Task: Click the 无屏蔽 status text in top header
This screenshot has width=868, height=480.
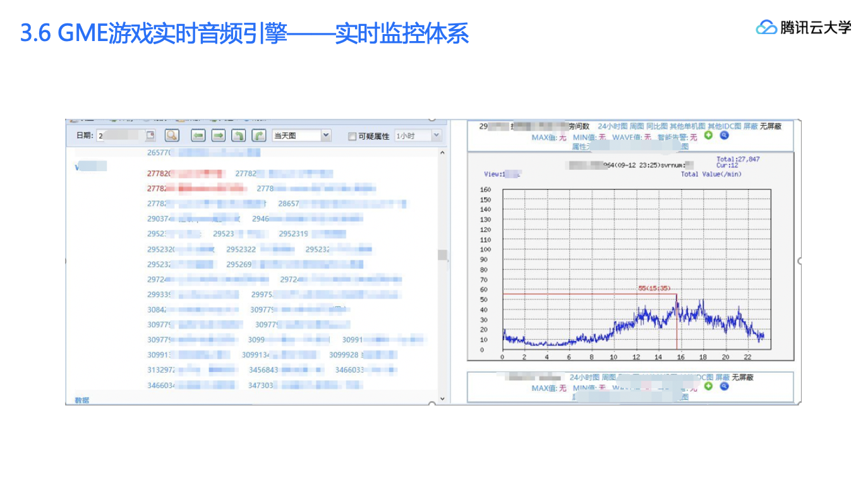Action: pos(770,126)
